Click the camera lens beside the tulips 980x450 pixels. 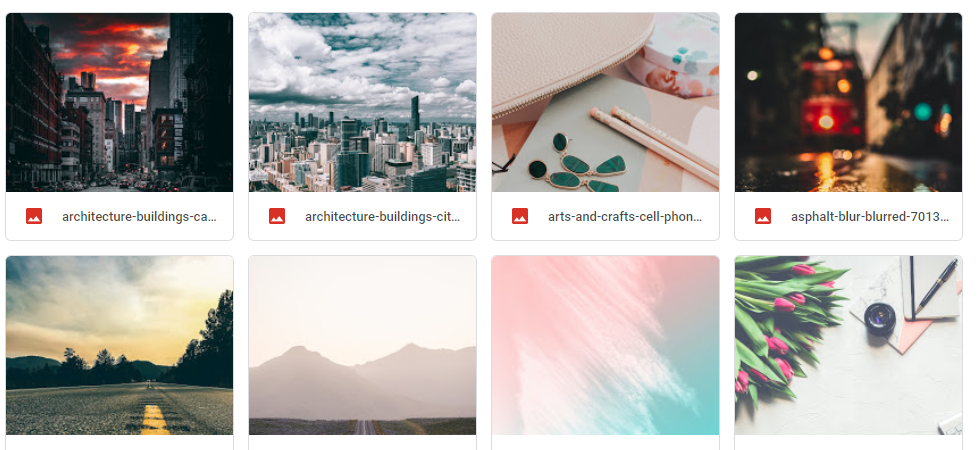[880, 319]
